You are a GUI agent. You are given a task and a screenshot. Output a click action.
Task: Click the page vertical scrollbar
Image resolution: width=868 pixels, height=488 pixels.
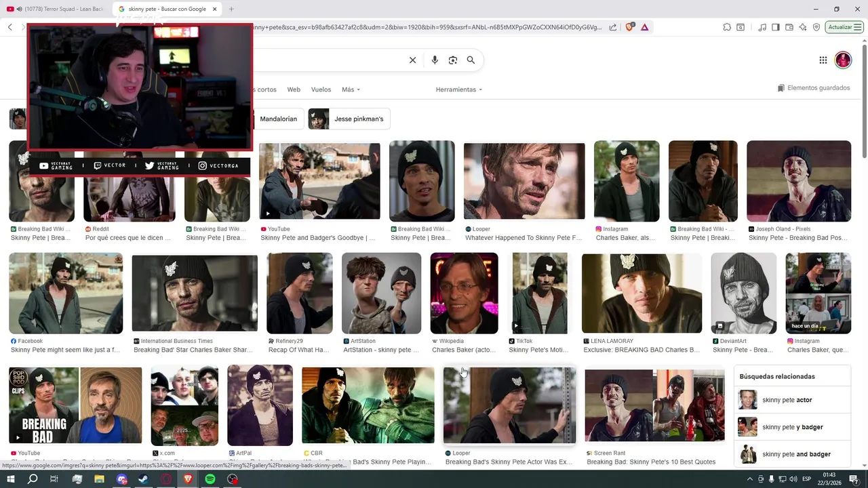[864, 102]
